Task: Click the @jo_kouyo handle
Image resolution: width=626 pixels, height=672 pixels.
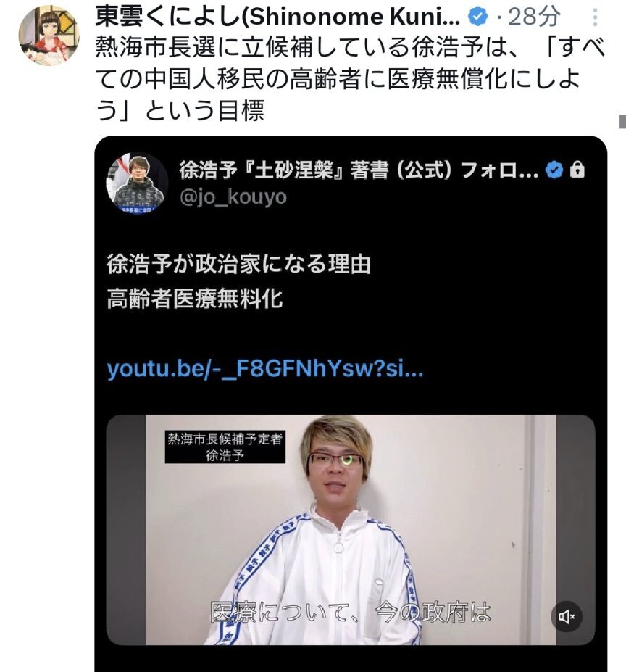Action: click(x=233, y=197)
